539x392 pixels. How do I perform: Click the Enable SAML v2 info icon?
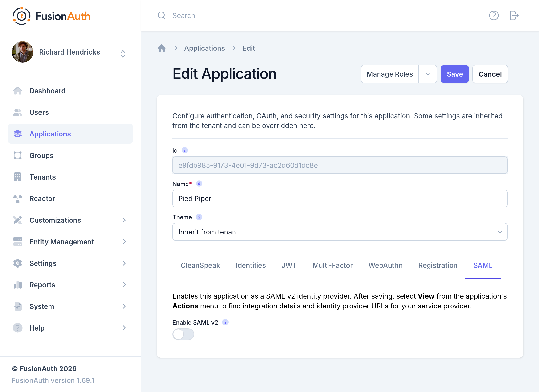[225, 322]
